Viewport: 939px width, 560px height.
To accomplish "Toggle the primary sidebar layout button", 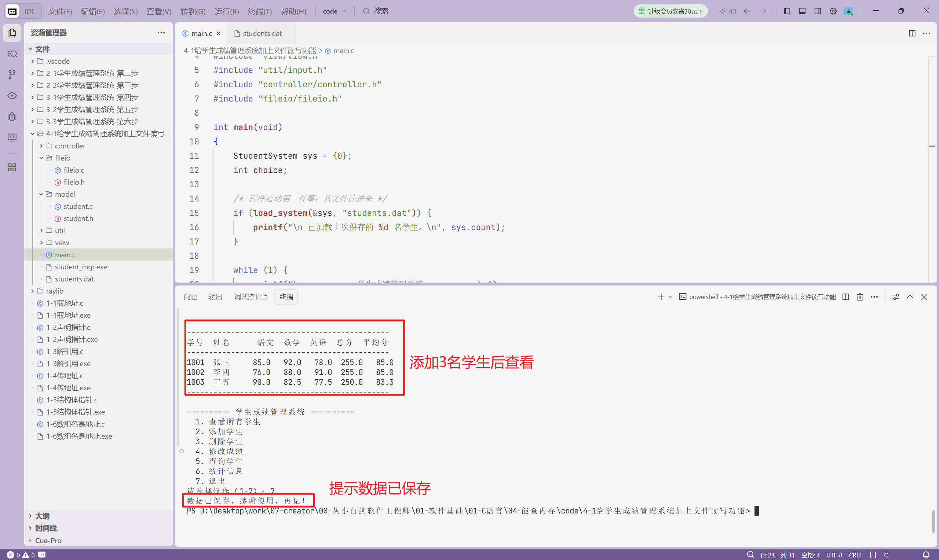I will click(x=787, y=11).
